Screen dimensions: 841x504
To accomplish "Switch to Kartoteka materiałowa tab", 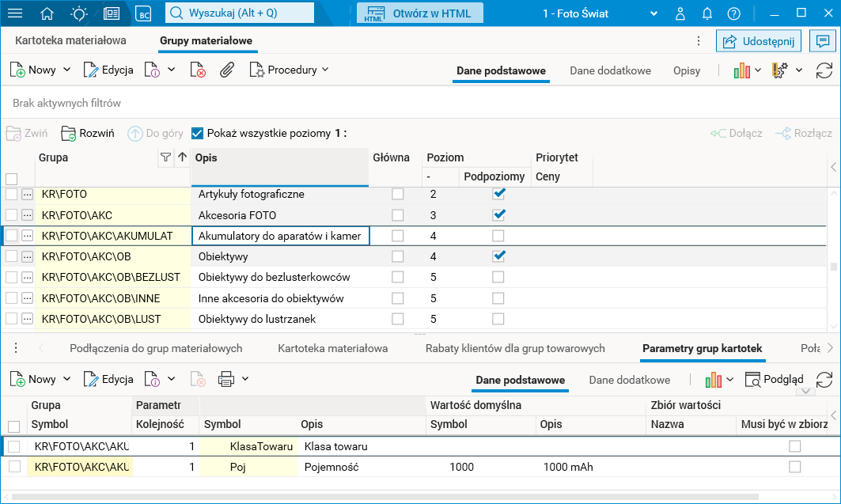I will (x=70, y=40).
